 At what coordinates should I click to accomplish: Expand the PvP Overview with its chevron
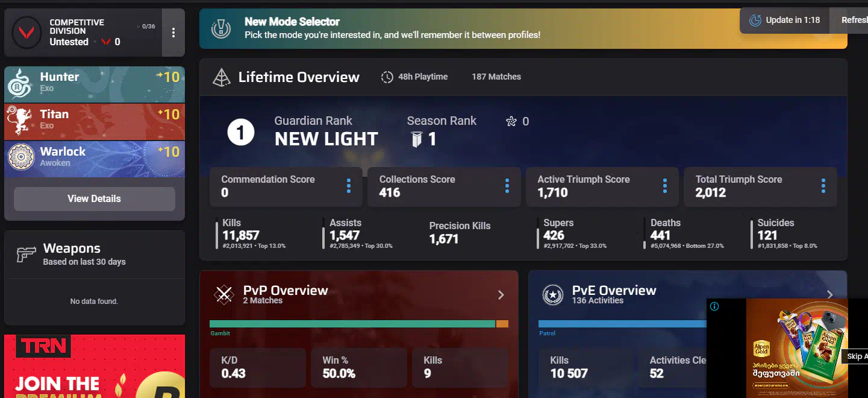[501, 295]
